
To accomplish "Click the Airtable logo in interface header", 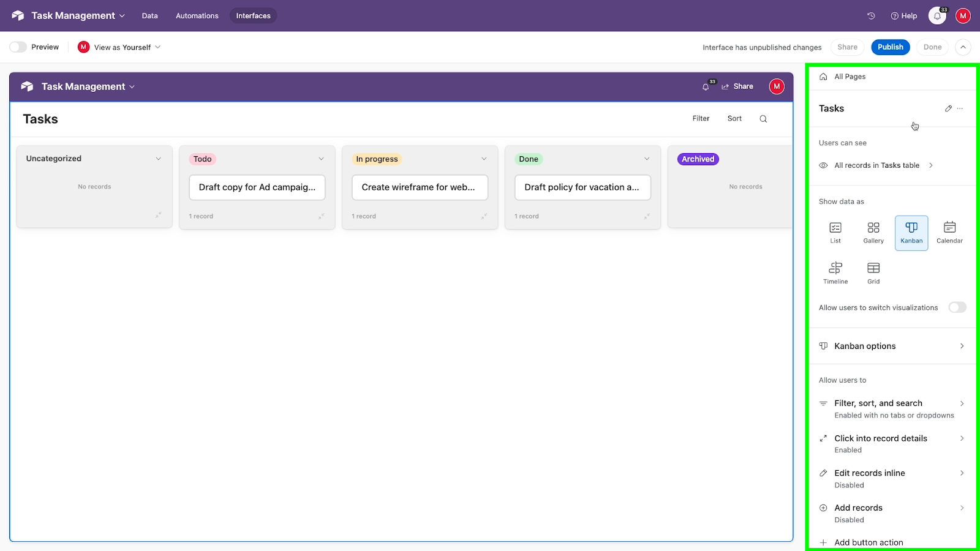I will (27, 86).
